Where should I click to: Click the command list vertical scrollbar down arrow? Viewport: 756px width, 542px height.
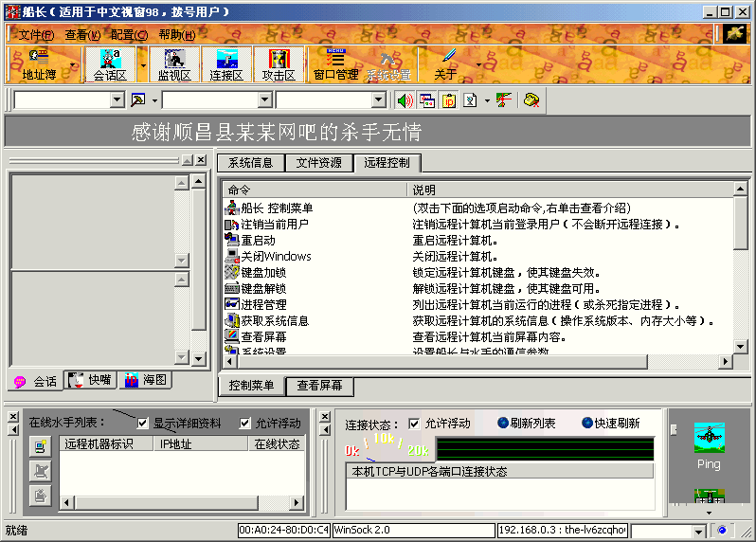coord(740,346)
